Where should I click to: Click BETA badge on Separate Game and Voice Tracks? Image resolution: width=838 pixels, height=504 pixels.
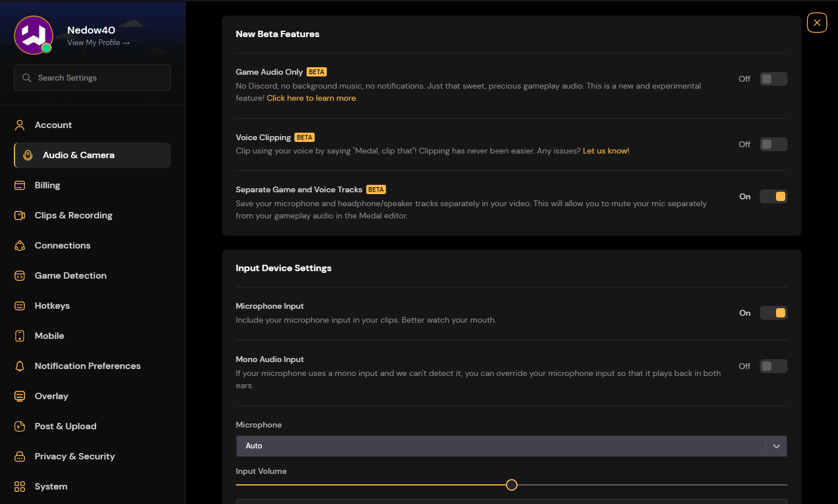coord(376,189)
